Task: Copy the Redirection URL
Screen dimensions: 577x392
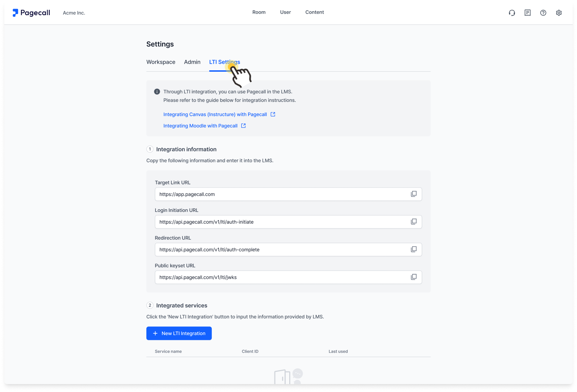Action: tap(414, 249)
